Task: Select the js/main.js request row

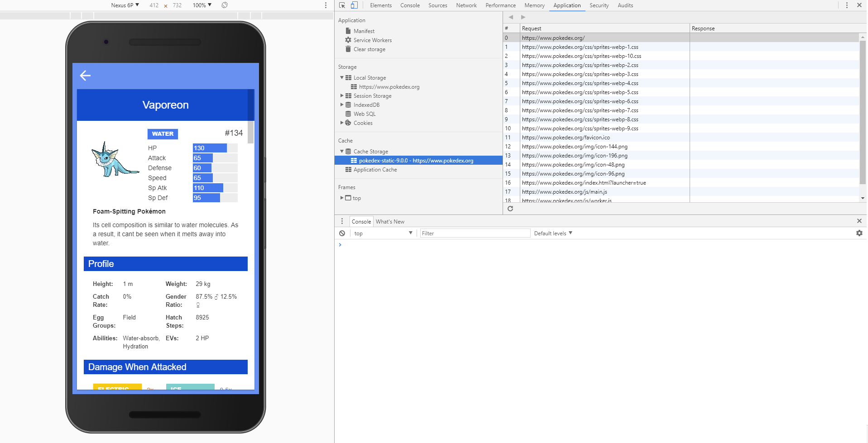Action: click(681, 192)
